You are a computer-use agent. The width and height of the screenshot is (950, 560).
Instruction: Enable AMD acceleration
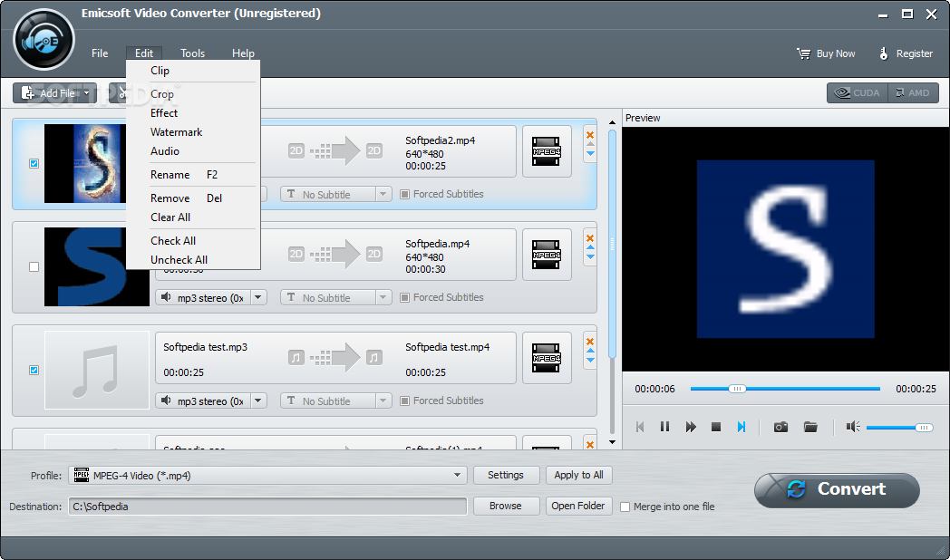coord(913,92)
